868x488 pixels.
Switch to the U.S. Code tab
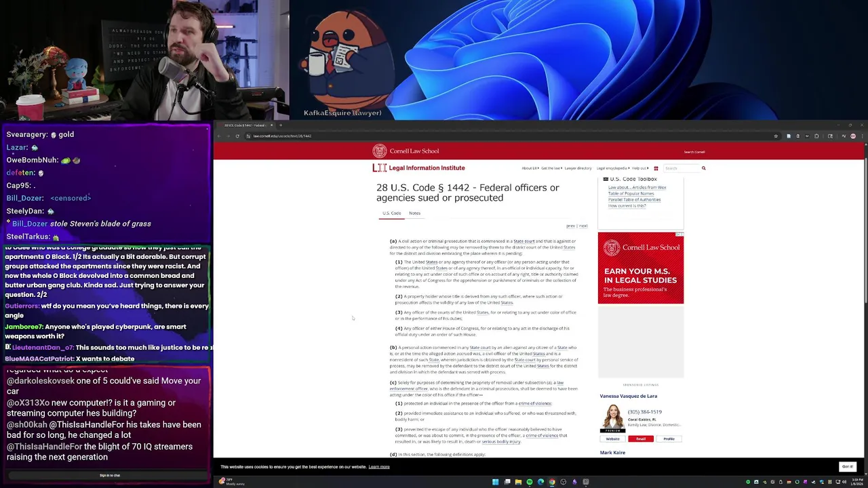click(391, 213)
